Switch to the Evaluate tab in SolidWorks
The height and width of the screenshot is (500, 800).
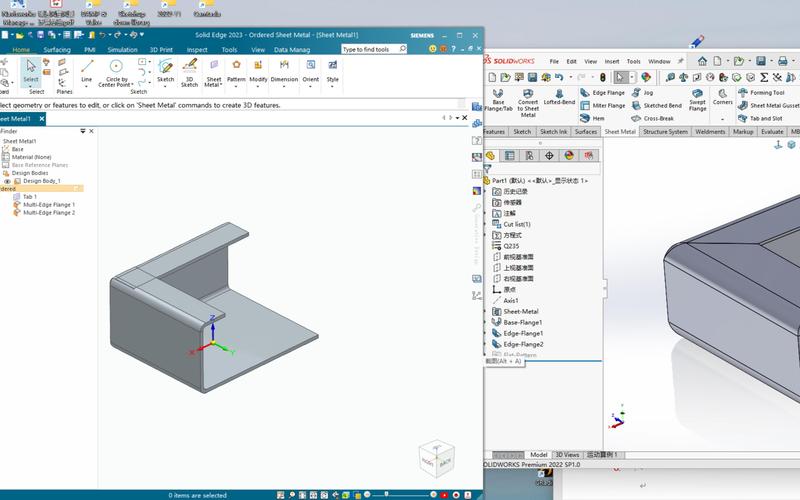click(772, 132)
